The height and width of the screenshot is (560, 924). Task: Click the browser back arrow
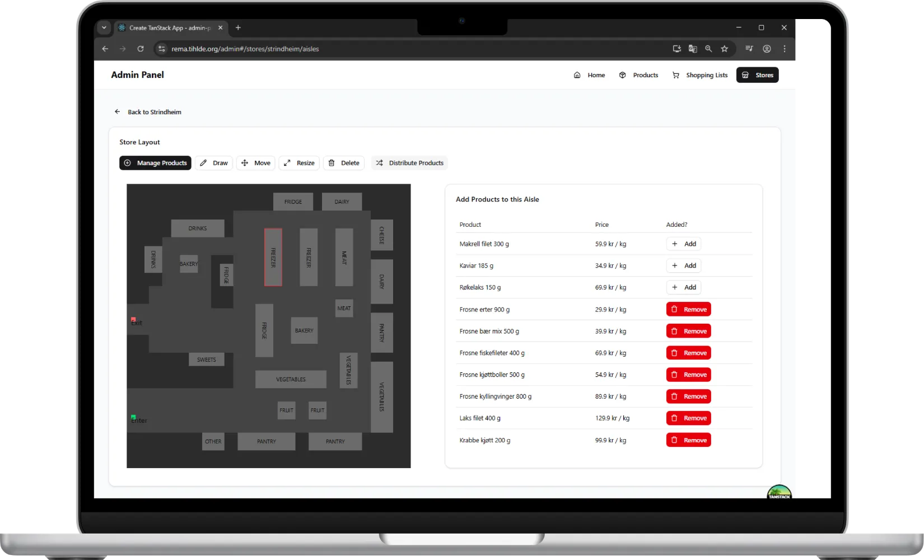[105, 49]
